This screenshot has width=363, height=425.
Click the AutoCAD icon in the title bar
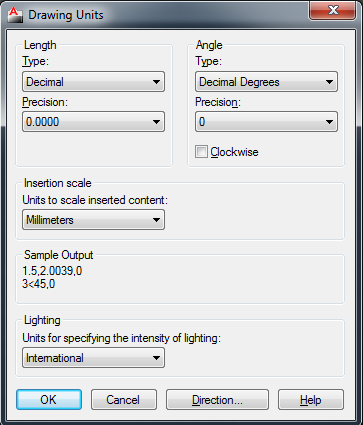[15, 15]
